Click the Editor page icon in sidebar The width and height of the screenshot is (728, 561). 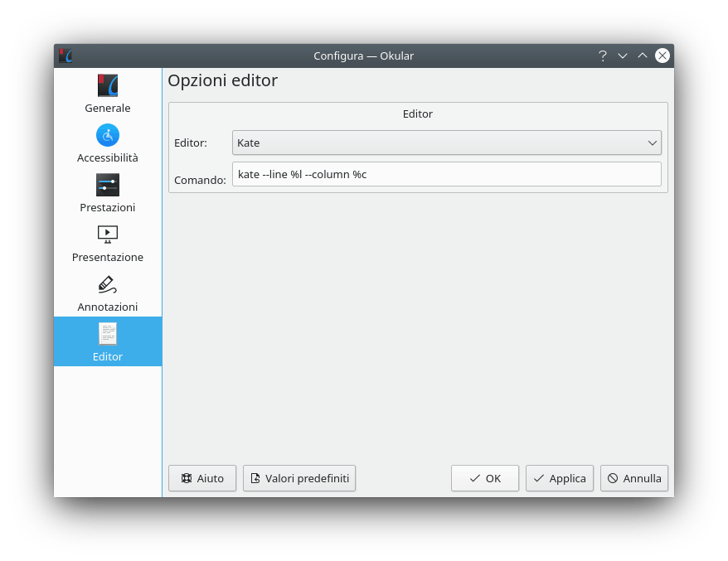[x=108, y=334]
